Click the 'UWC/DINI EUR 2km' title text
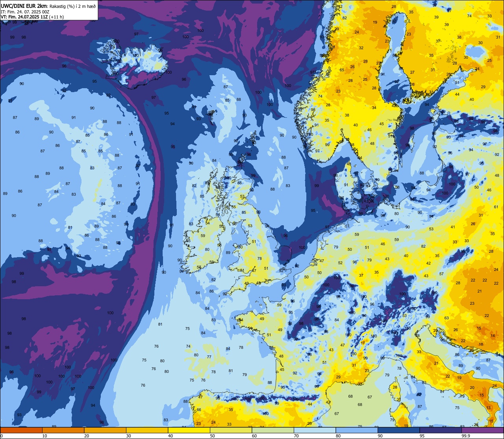This screenshot has height=439, width=504. (x=24, y=6)
